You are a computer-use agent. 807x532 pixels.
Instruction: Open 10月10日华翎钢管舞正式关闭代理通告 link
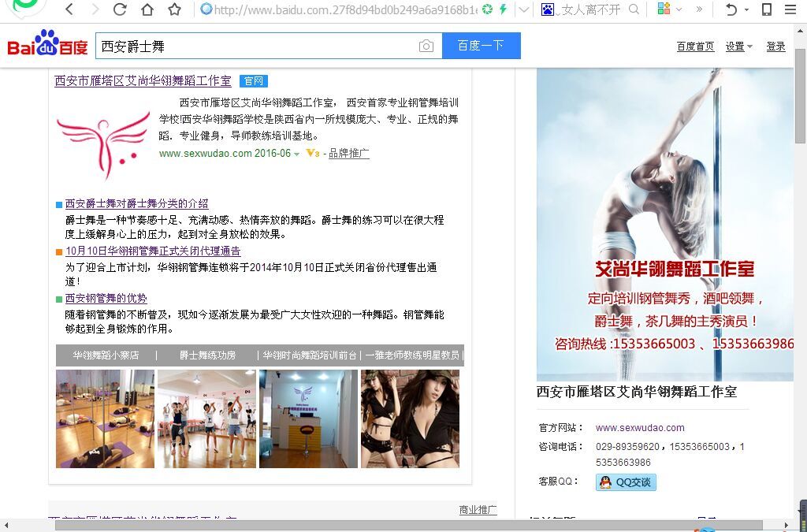(153, 251)
